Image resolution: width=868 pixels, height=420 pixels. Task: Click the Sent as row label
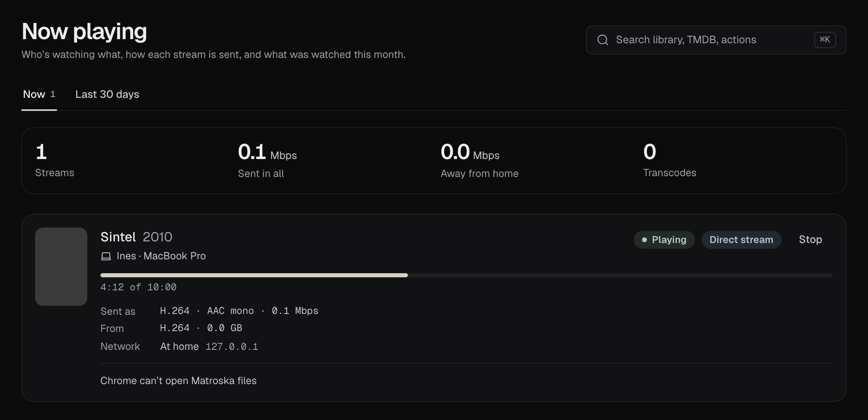pos(118,312)
